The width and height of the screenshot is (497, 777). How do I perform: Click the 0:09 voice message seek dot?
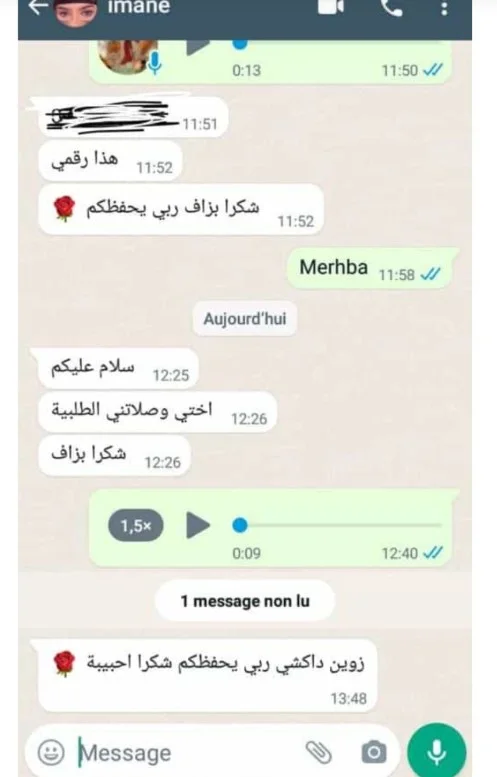[240, 525]
